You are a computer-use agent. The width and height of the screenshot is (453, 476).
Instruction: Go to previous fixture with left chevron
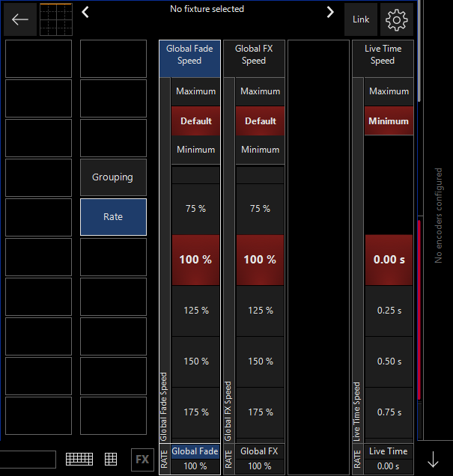[85, 12]
